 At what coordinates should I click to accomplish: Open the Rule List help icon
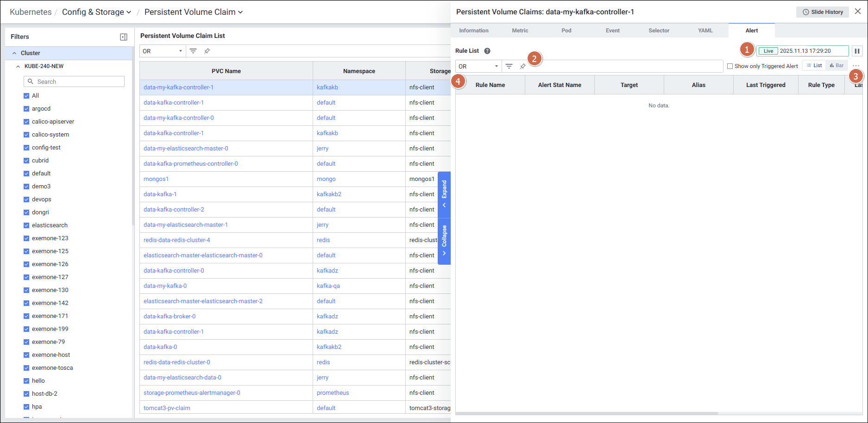coord(487,51)
